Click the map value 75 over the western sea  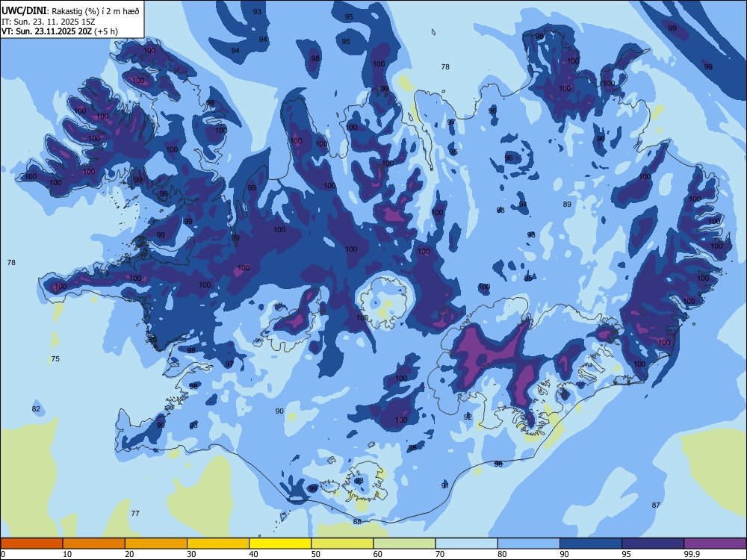[x=55, y=358]
